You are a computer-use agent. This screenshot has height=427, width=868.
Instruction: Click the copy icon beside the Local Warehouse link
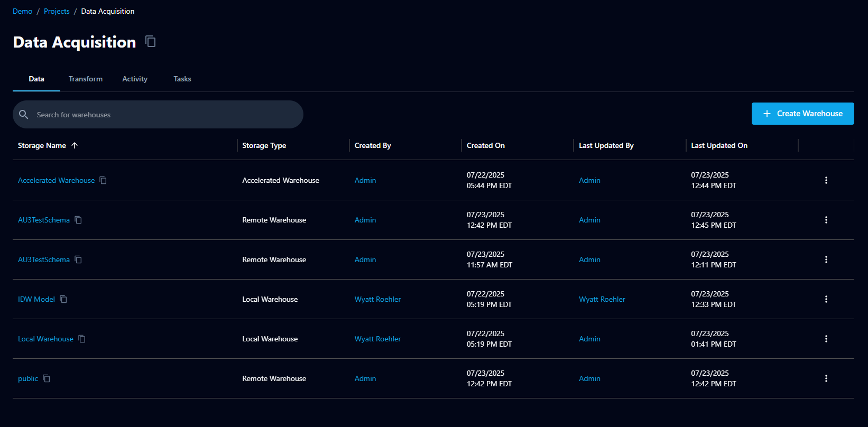coord(82,339)
